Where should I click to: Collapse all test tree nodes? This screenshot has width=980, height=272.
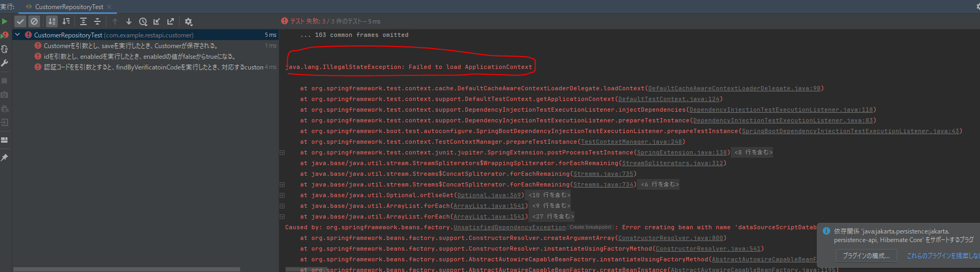[x=97, y=21]
